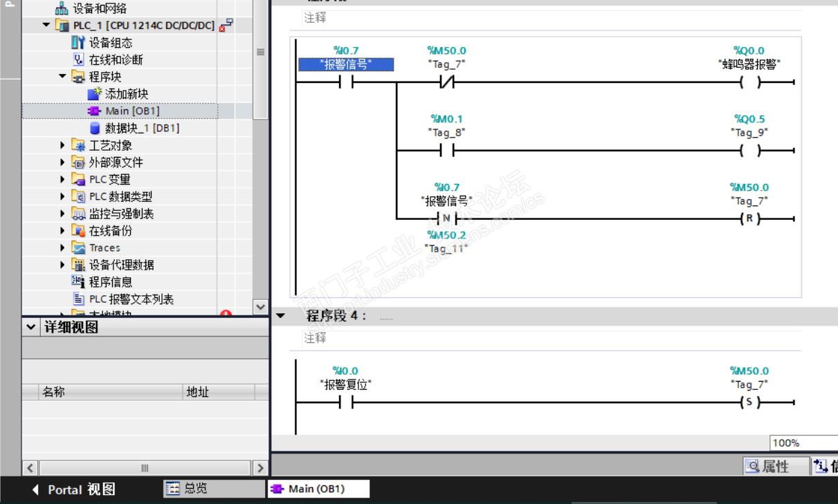Click the PLC 数据类型 folder icon
Viewport: 838px width, 504px height.
[x=79, y=196]
